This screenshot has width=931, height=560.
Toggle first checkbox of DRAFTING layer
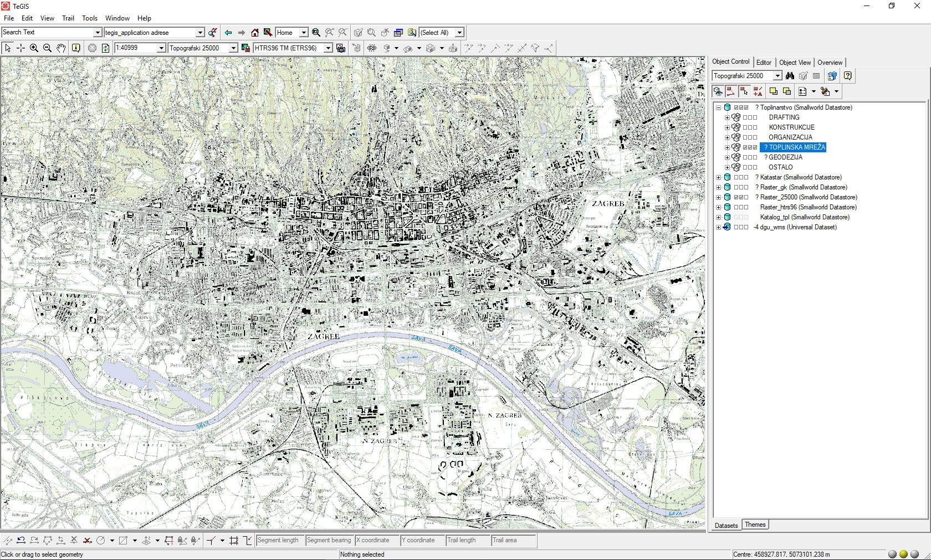(x=745, y=117)
